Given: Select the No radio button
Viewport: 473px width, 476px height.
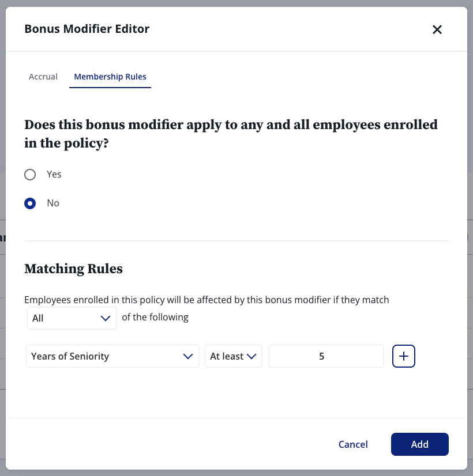Looking at the screenshot, I should [30, 203].
